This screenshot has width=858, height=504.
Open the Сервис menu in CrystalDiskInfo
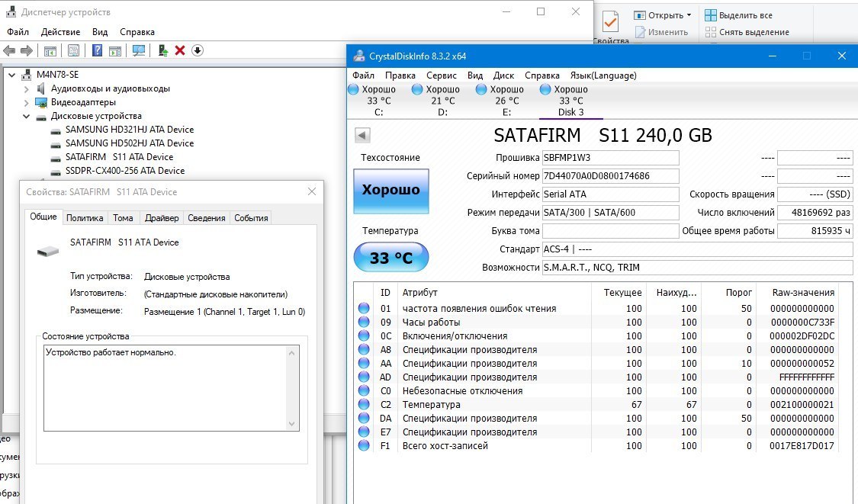442,75
